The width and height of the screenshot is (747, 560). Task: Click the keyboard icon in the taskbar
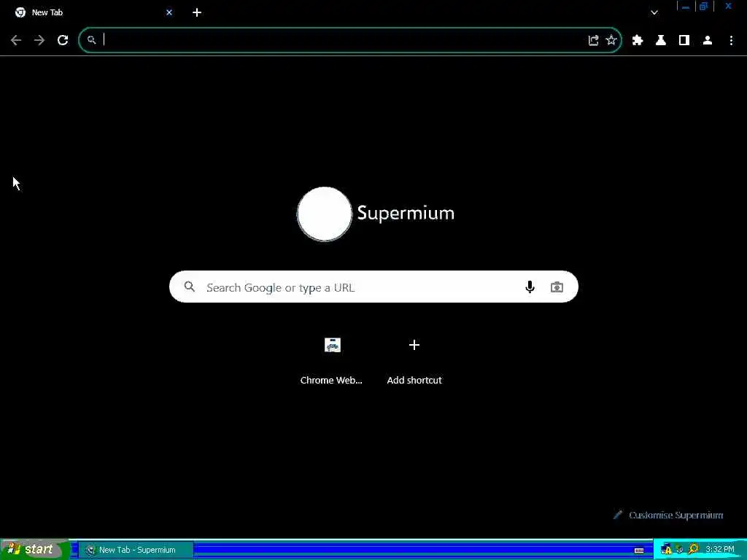[x=639, y=551]
